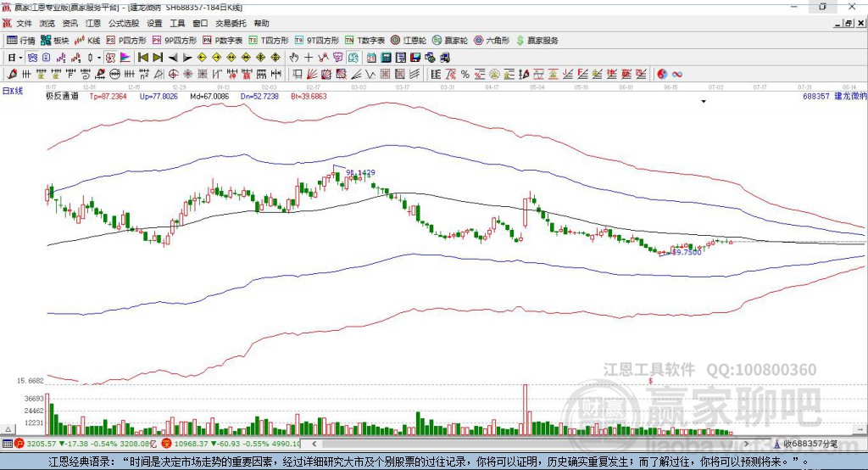The width and height of the screenshot is (868, 470).
Task: Select the round 金 golden ratio icon
Action: pyautogui.click(x=494, y=74)
